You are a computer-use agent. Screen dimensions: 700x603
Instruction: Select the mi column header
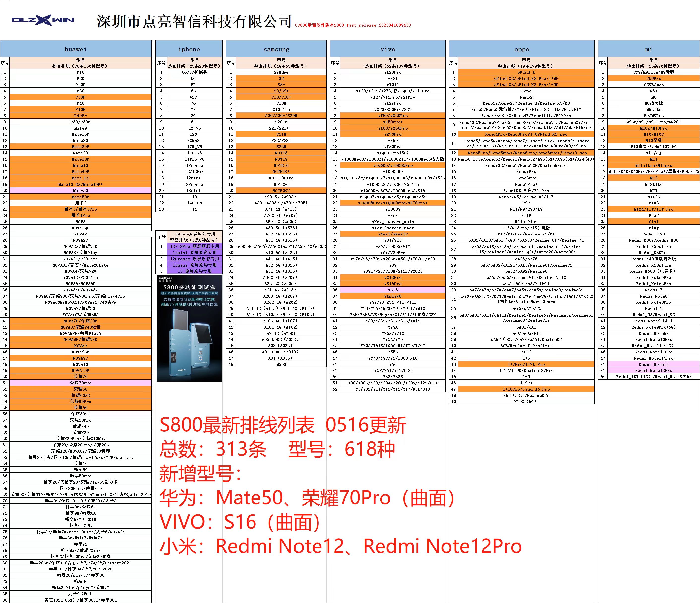[x=649, y=49]
